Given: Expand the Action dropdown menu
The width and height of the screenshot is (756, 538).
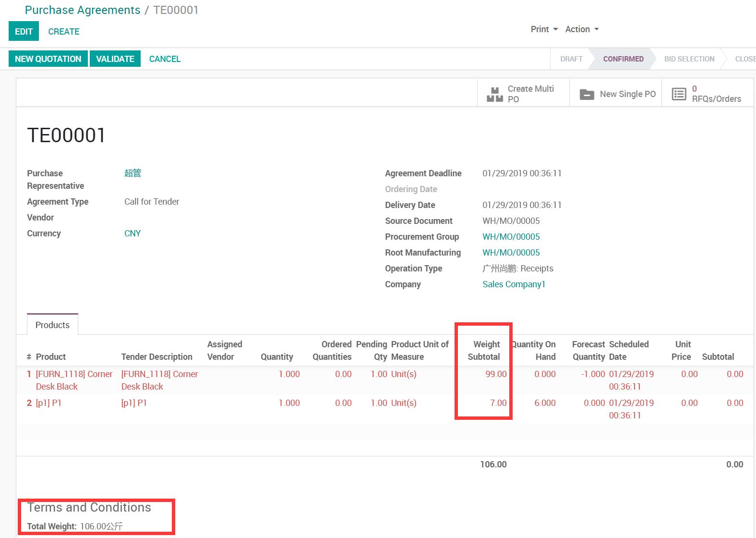Looking at the screenshot, I should [582, 29].
